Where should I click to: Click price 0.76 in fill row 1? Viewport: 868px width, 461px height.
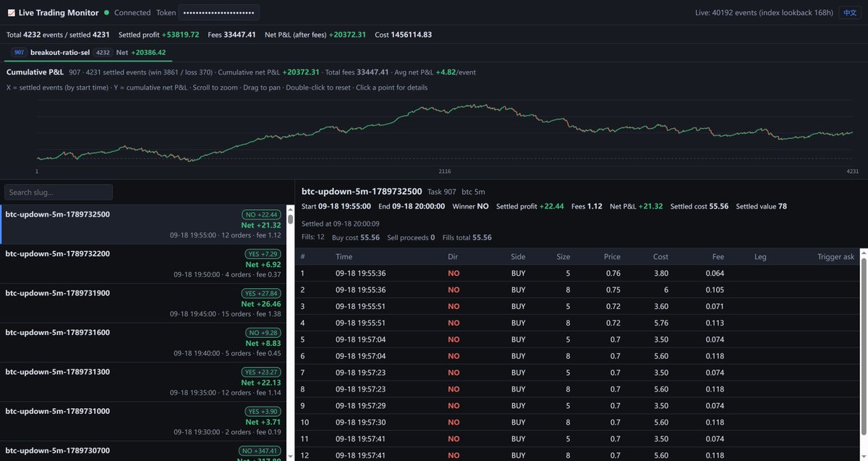click(613, 274)
